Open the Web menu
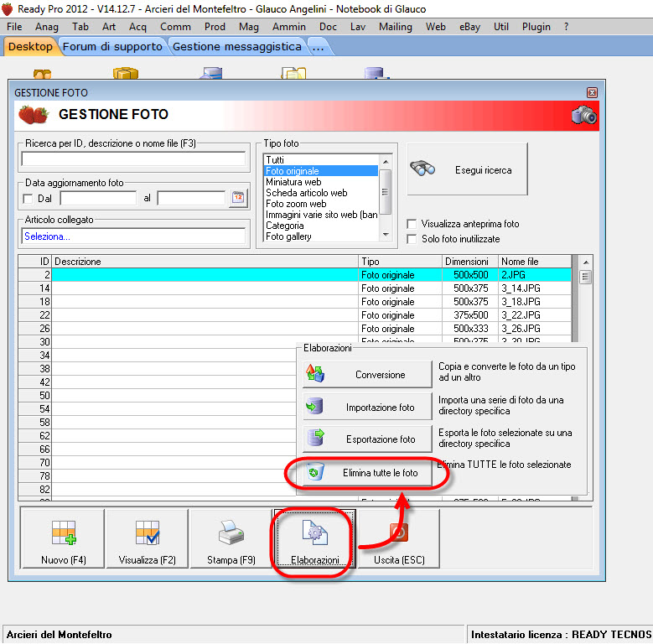This screenshot has height=644, width=653. pos(435,27)
